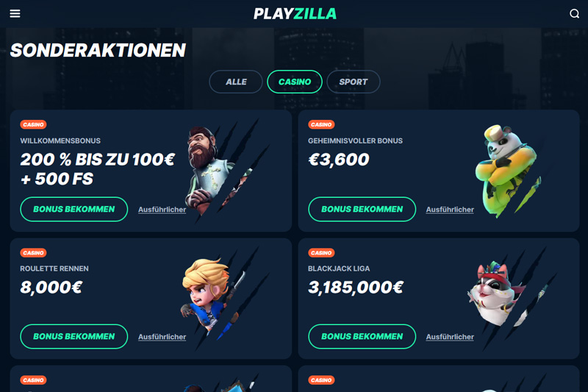
Task: Select the Alle filter tab
Action: (236, 82)
